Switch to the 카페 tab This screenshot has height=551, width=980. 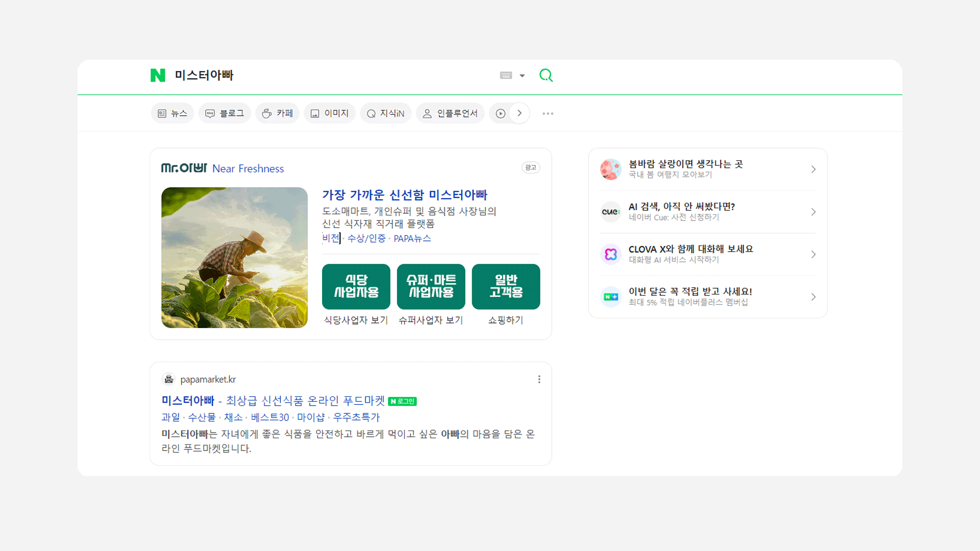tap(278, 113)
